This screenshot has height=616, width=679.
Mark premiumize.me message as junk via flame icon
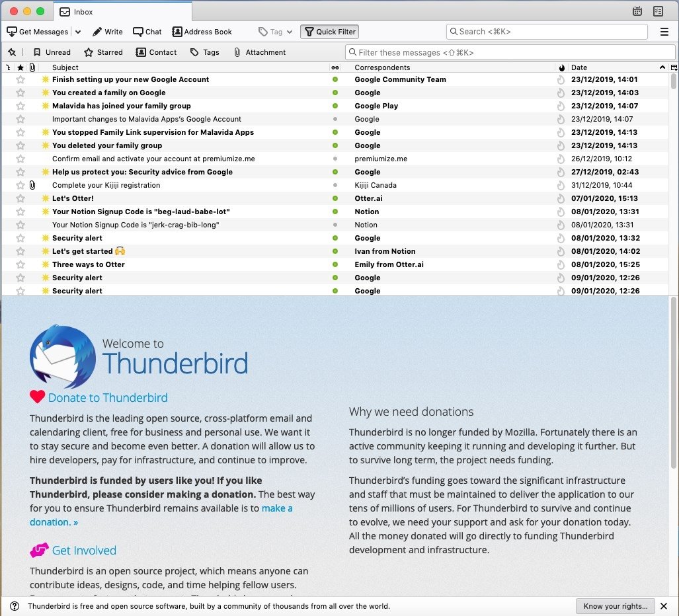click(561, 159)
